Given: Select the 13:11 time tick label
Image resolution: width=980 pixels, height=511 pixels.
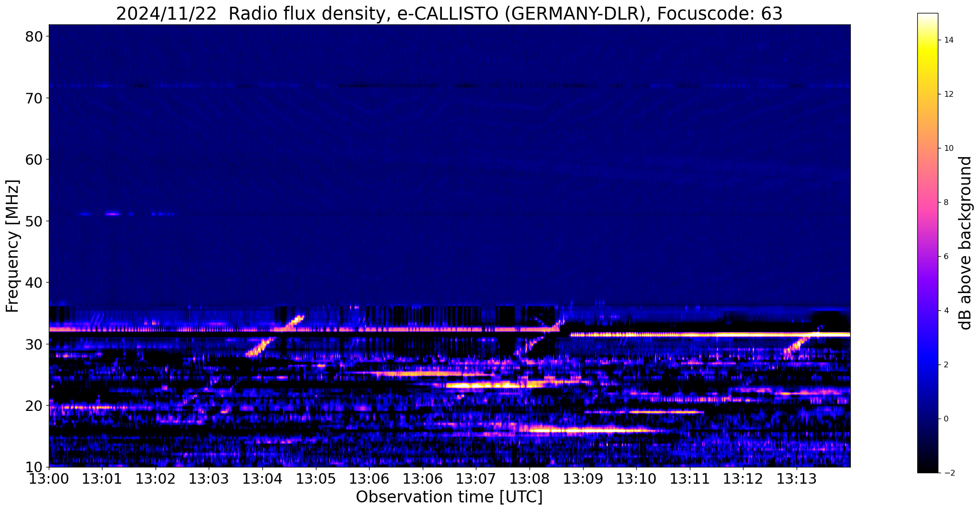Looking at the screenshot, I should tap(690, 479).
